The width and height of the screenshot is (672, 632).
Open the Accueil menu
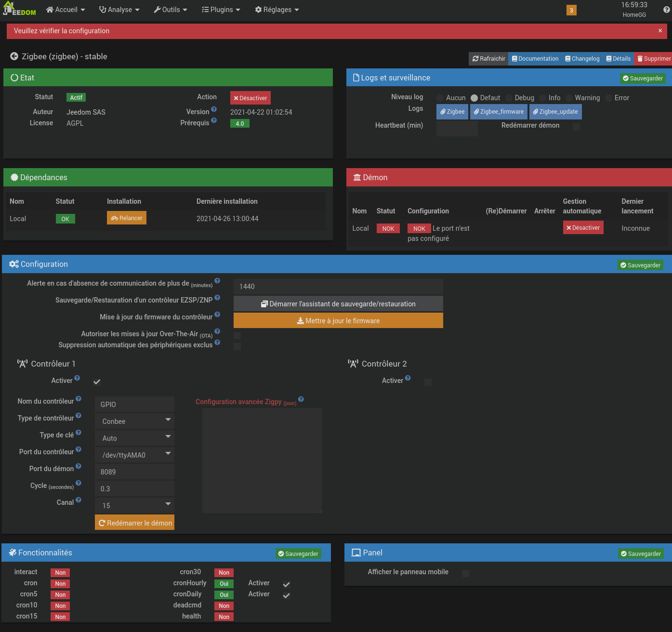(66, 10)
